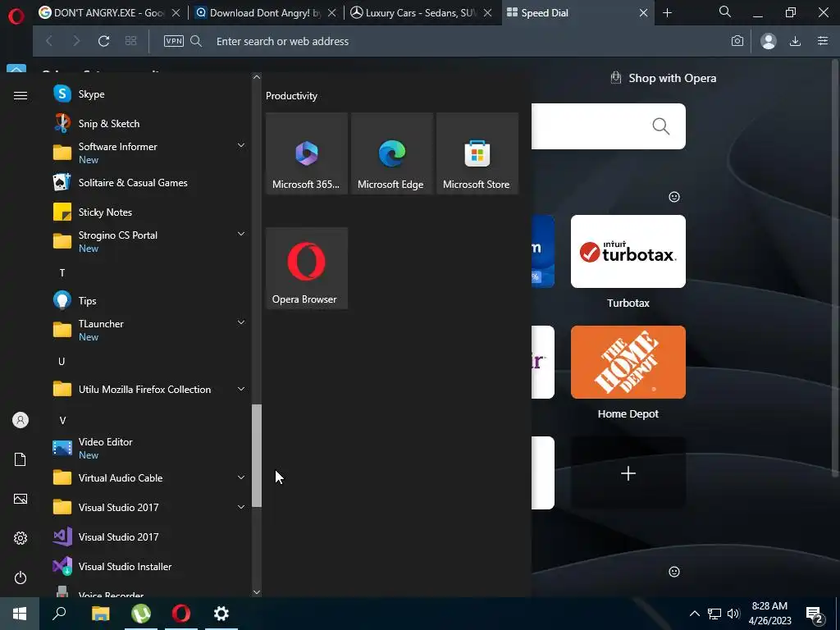Open Settings app from the taskbar
840x630 pixels.
[x=221, y=614]
